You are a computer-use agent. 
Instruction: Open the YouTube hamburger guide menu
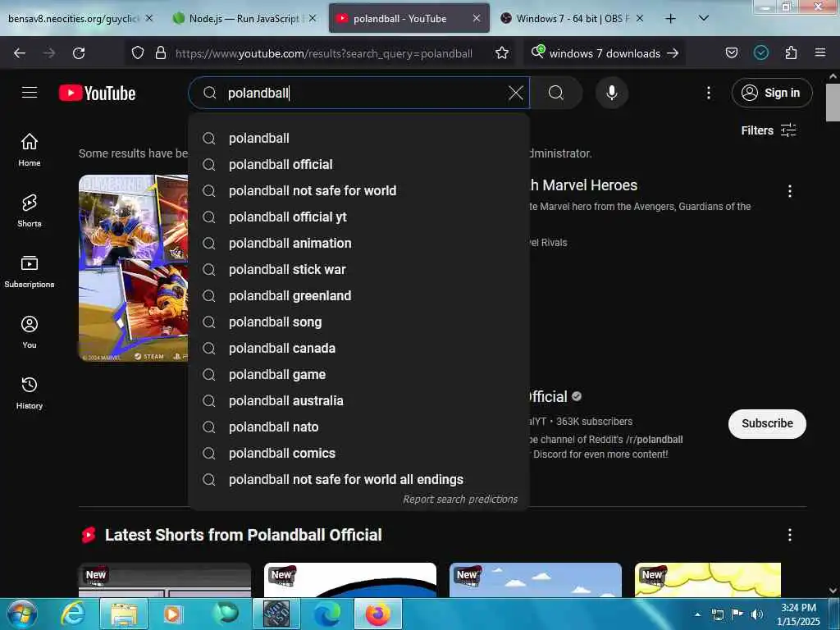tap(30, 93)
